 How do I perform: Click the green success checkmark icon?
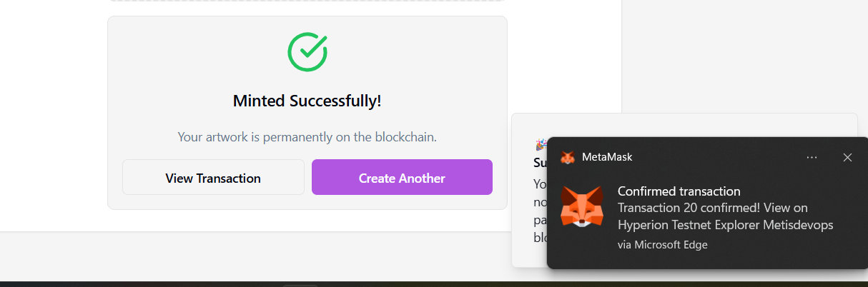pos(307,51)
